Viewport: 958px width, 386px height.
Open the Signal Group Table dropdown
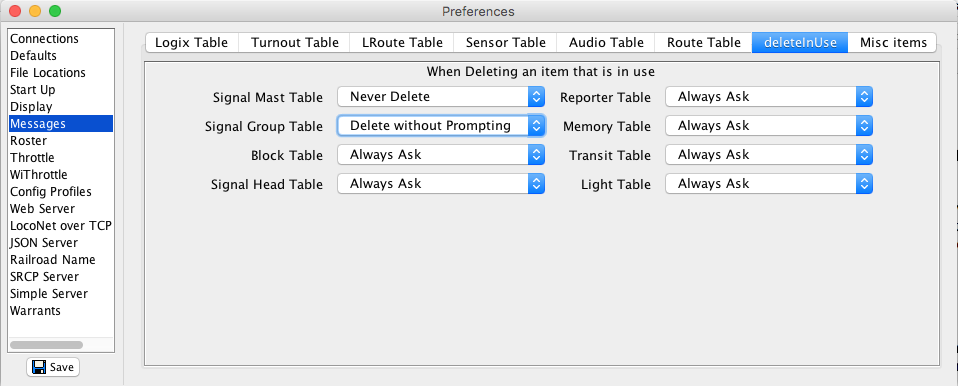point(441,126)
